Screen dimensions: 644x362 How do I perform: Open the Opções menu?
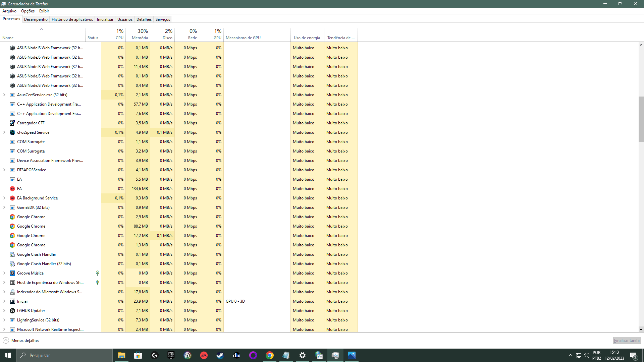click(28, 11)
